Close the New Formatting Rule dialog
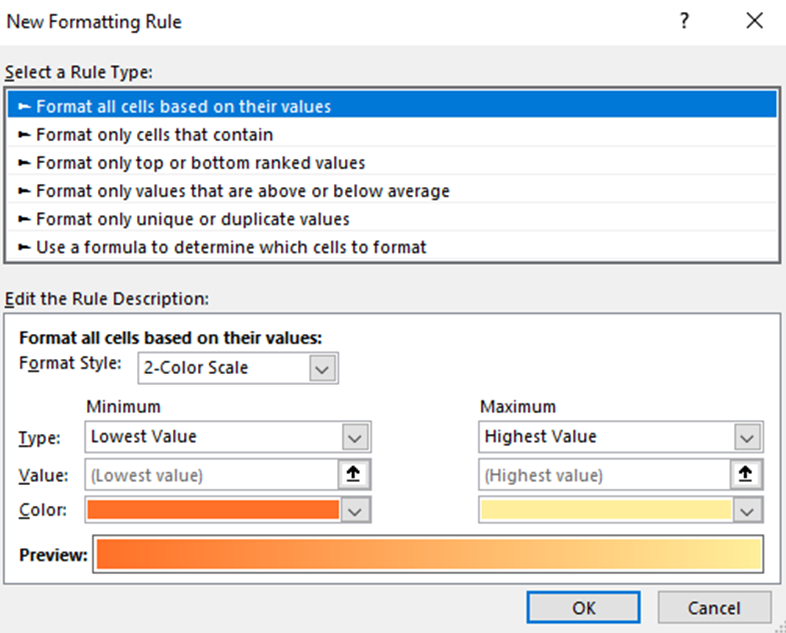The height and width of the screenshot is (633, 786). click(x=754, y=21)
